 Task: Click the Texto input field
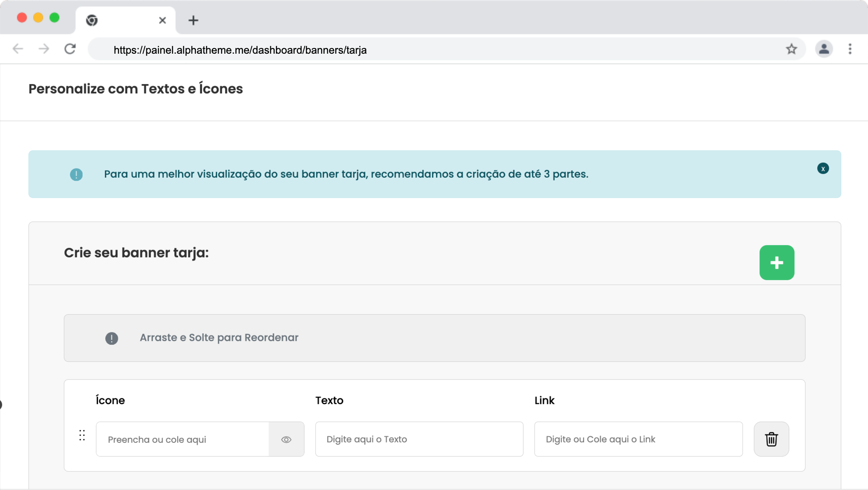419,439
